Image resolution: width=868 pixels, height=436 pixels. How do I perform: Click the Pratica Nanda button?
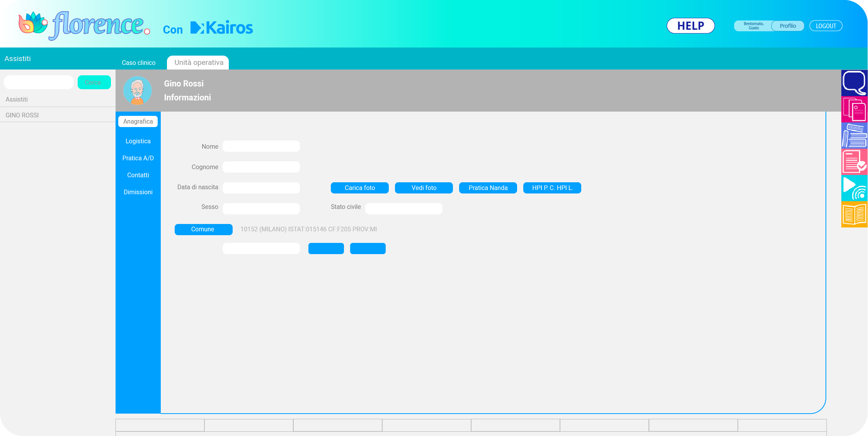[x=488, y=188]
